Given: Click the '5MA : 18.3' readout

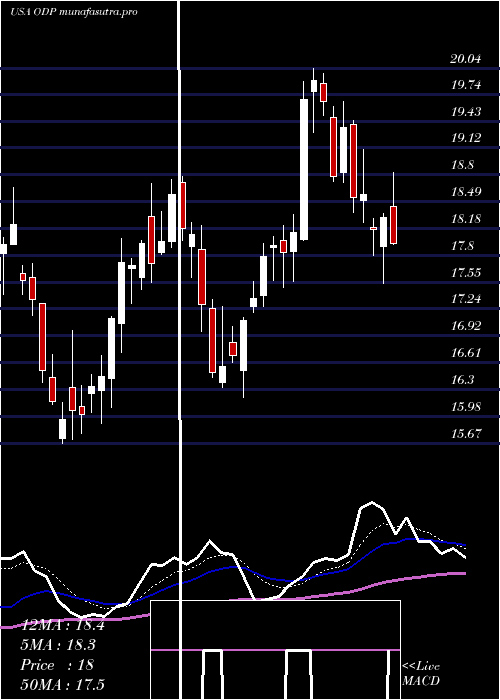Looking at the screenshot, I should tap(58, 645).
